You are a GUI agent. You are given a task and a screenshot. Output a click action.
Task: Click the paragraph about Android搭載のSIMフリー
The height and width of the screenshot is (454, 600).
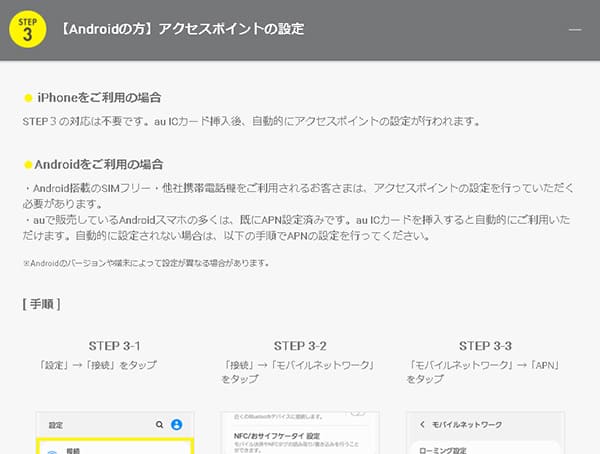(x=298, y=196)
